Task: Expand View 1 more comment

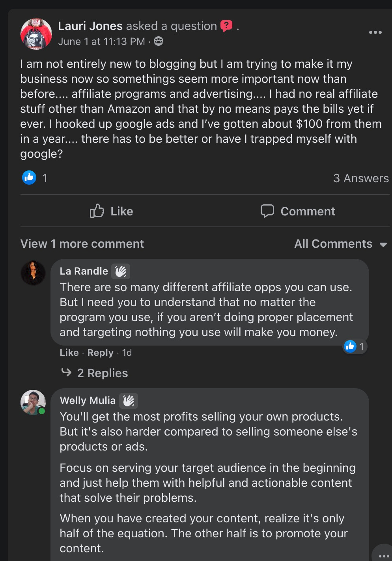Action: 82,244
